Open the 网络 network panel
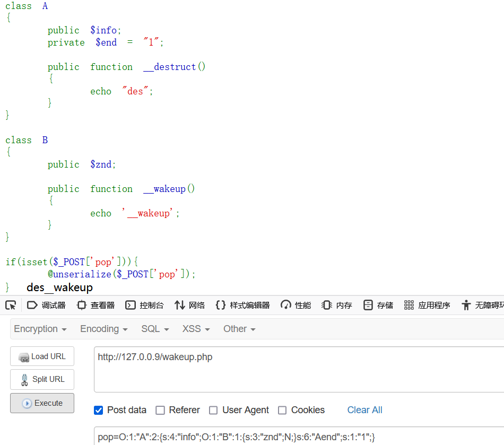Image resolution: width=504 pixels, height=445 pixels. [x=189, y=305]
